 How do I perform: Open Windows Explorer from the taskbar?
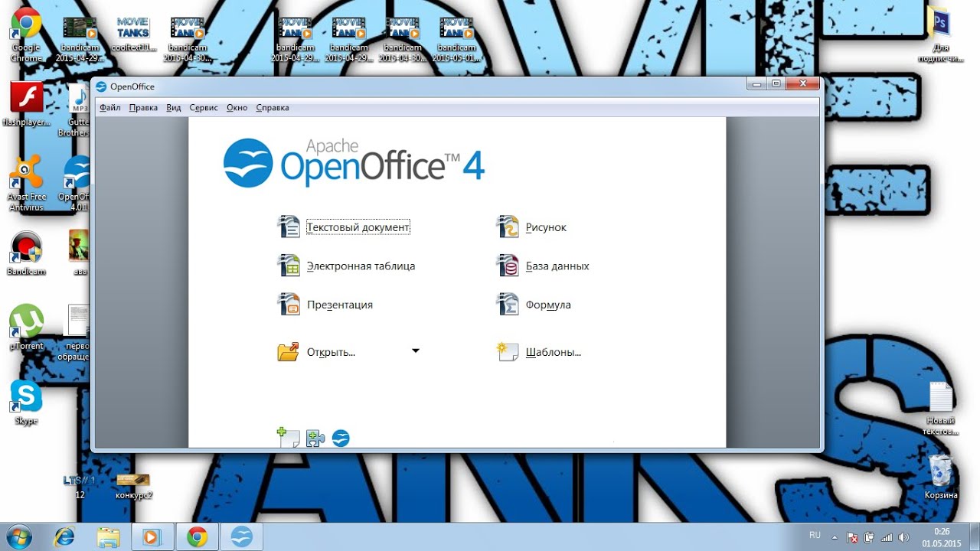point(109,537)
